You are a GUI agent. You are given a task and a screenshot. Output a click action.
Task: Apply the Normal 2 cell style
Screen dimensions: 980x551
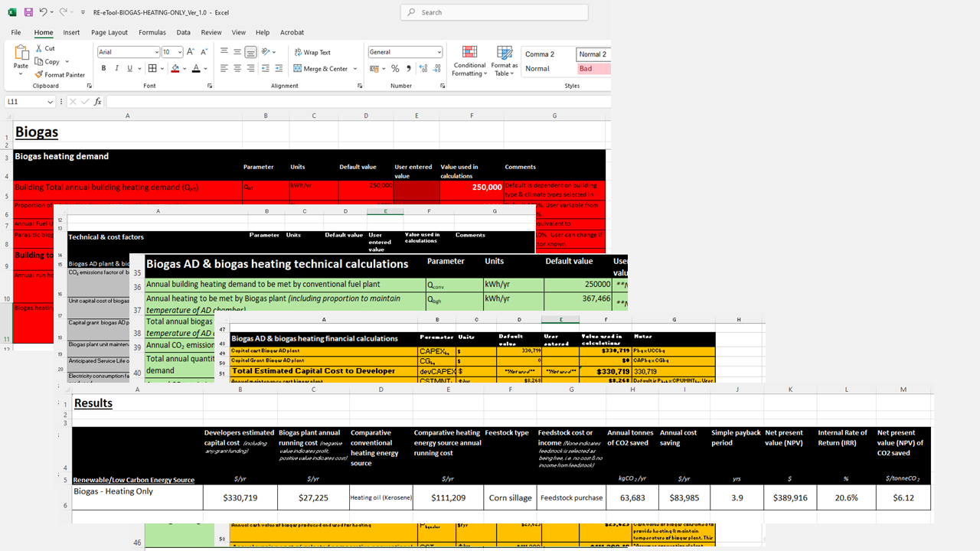[x=593, y=54]
